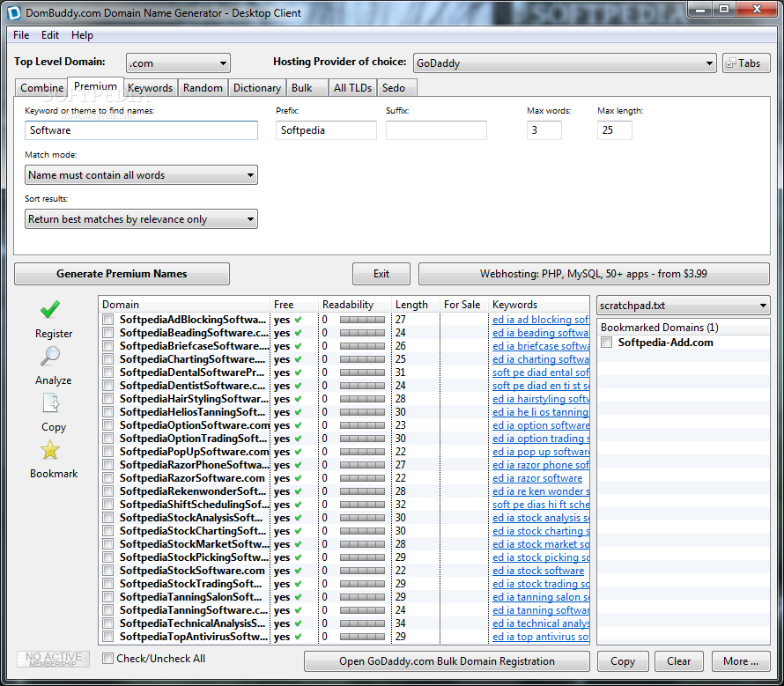
Task: Open the File menu
Action: (x=21, y=35)
